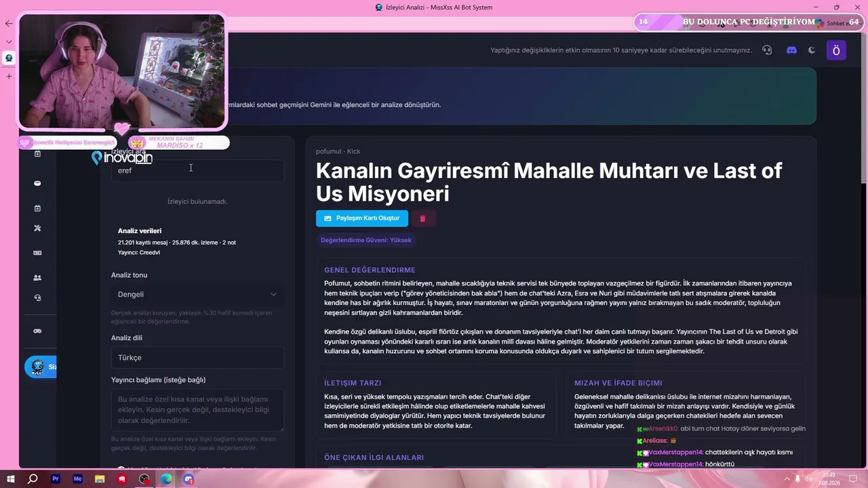Viewport: 868px width, 488px height.
Task: Click the calendar-plus icon in the sidebar
Action: tap(37, 208)
